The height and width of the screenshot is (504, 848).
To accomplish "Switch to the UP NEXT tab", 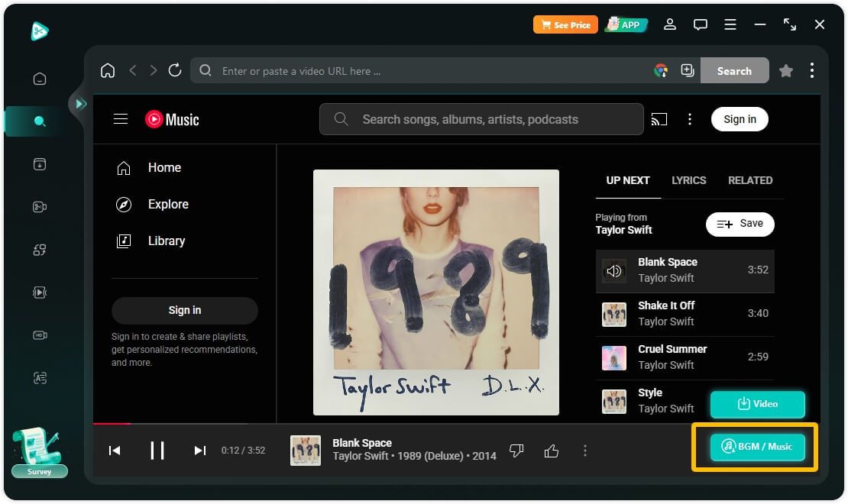I will pyautogui.click(x=628, y=181).
